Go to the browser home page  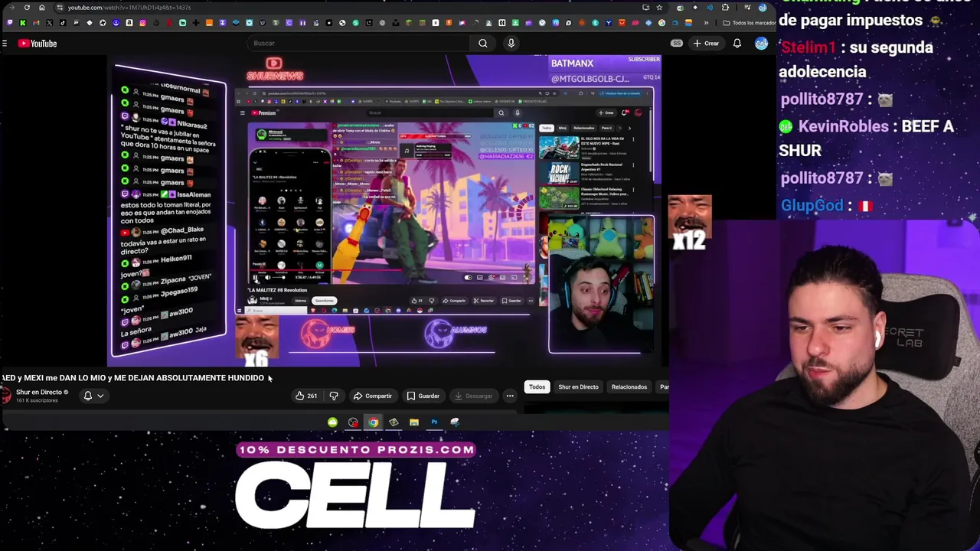42,8
